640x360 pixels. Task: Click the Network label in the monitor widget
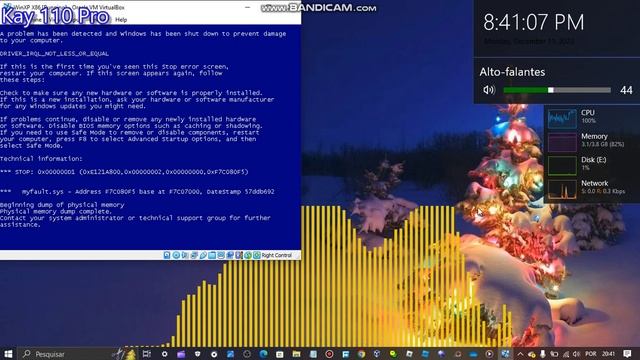[595, 183]
